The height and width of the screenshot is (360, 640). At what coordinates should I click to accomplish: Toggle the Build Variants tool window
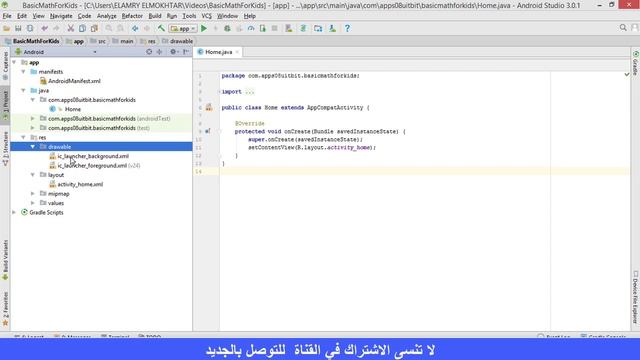point(5,260)
